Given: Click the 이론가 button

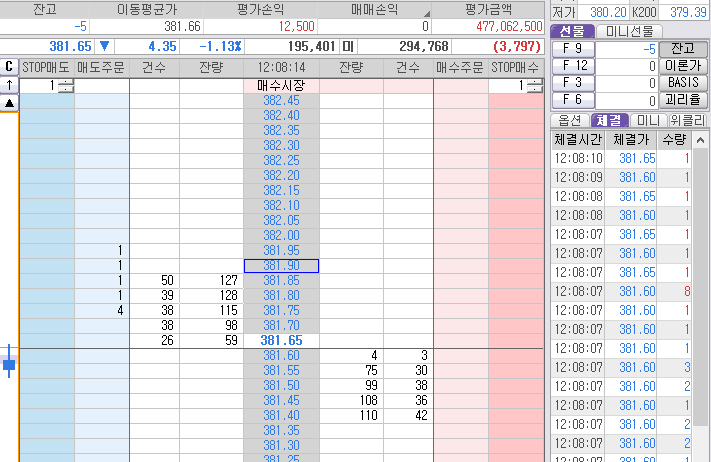Looking at the screenshot, I should [683, 66].
